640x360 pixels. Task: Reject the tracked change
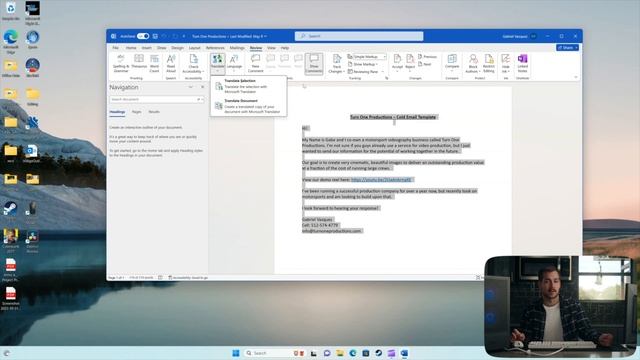point(410,64)
